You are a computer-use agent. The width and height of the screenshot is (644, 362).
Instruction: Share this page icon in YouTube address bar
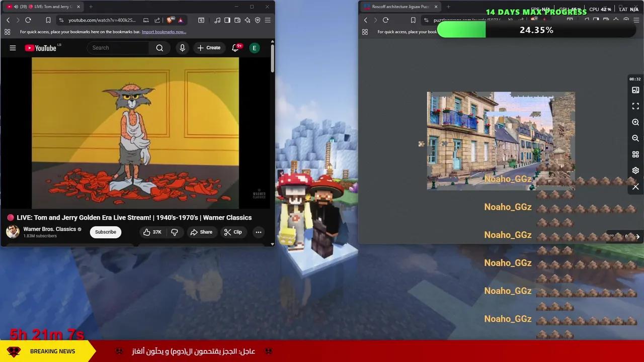157,20
